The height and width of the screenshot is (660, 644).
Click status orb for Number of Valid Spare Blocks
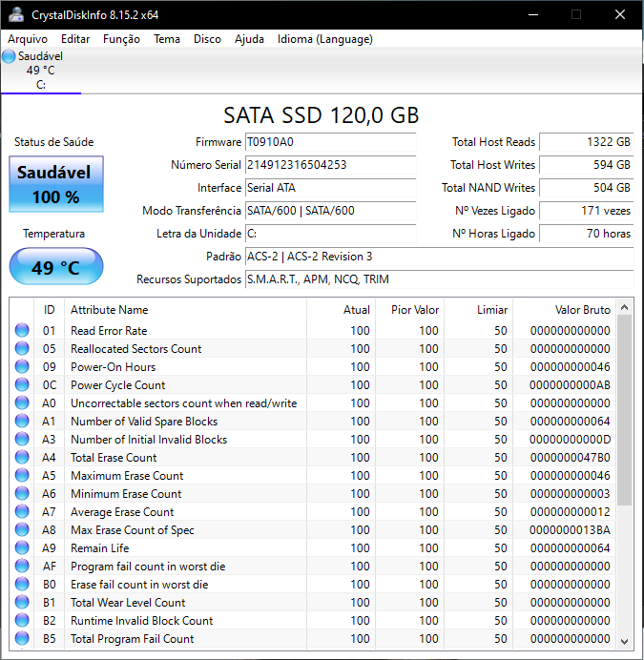pyautogui.click(x=22, y=421)
